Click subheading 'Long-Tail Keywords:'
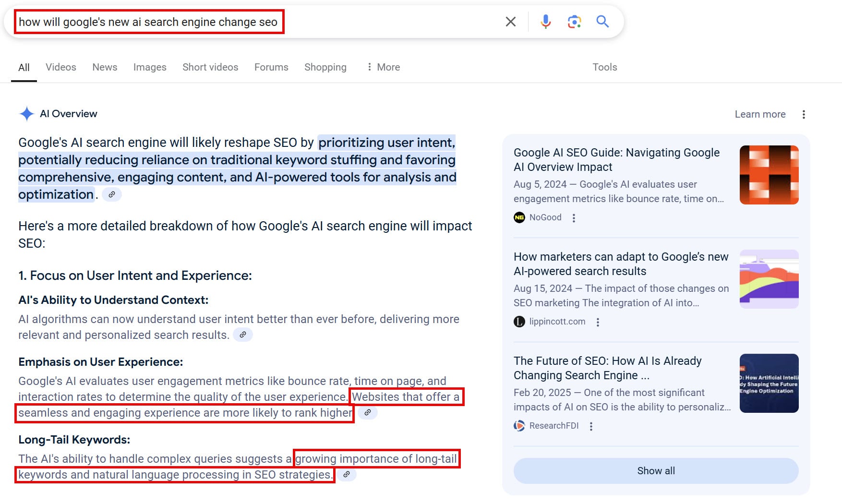842x504 pixels. point(74,440)
